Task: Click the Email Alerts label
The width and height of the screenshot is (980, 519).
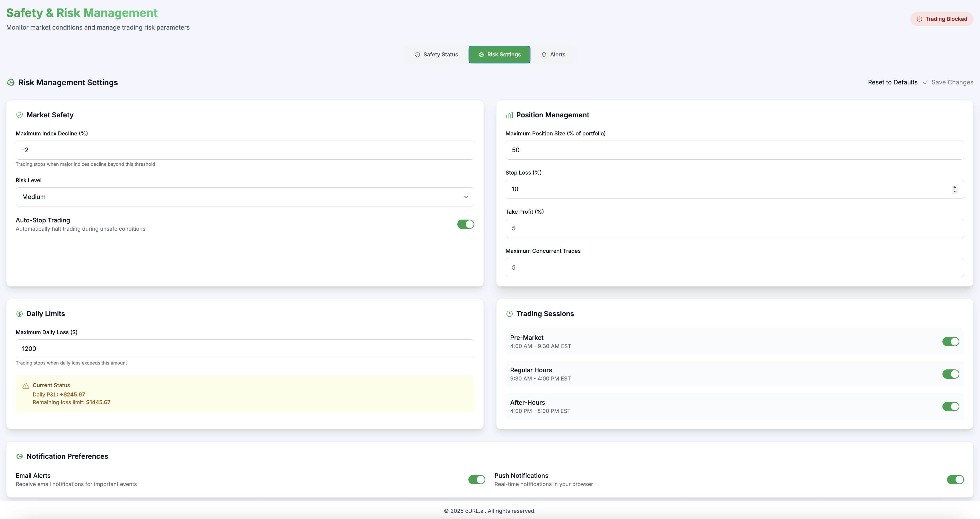Action: (33, 476)
